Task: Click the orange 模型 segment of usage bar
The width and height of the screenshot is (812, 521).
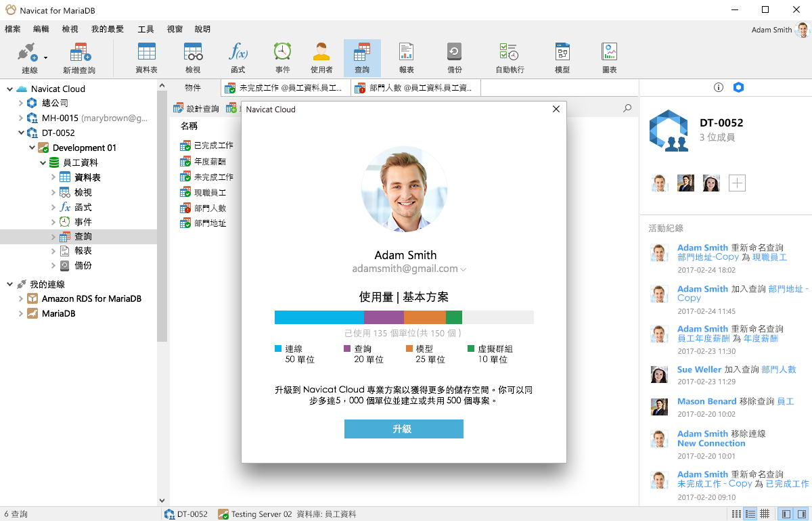Action: (425, 317)
